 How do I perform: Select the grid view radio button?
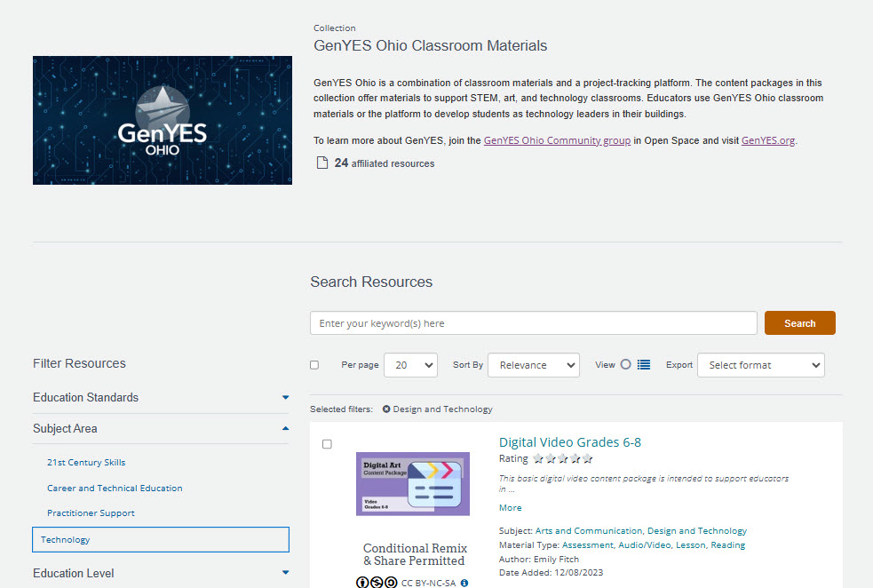click(x=626, y=364)
